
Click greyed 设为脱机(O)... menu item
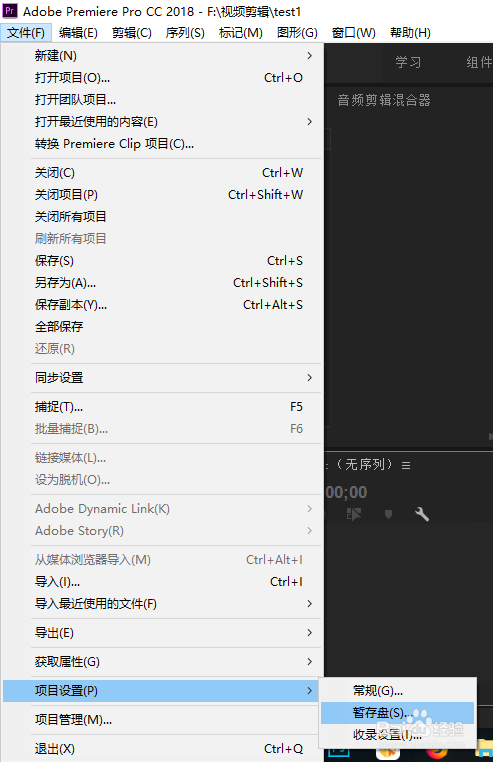coord(163,480)
